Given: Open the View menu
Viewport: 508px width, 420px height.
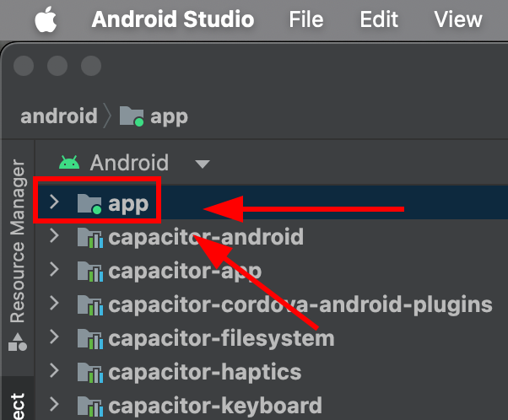Looking at the screenshot, I should pyautogui.click(x=457, y=19).
